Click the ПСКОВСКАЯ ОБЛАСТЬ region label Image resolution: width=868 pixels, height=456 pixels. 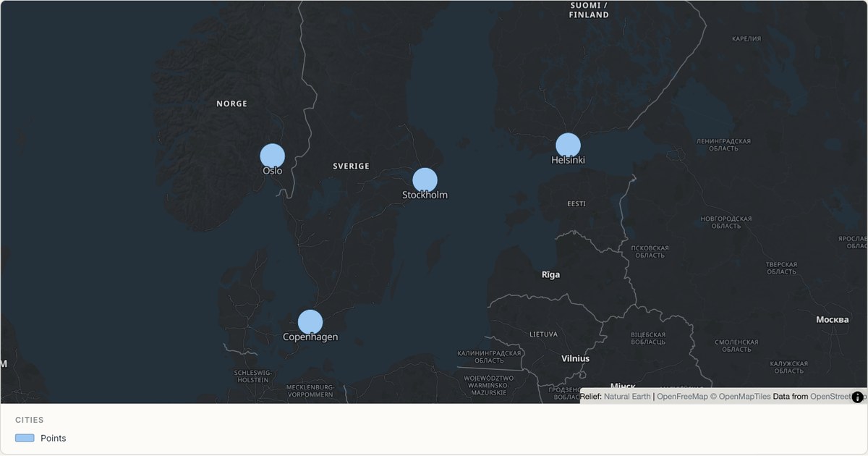click(x=650, y=252)
